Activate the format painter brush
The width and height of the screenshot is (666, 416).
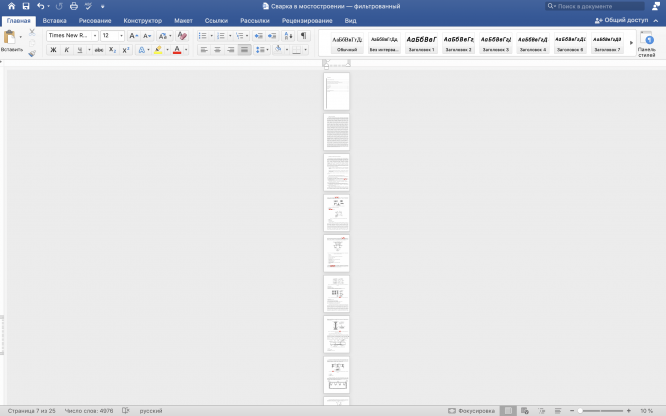click(32, 54)
